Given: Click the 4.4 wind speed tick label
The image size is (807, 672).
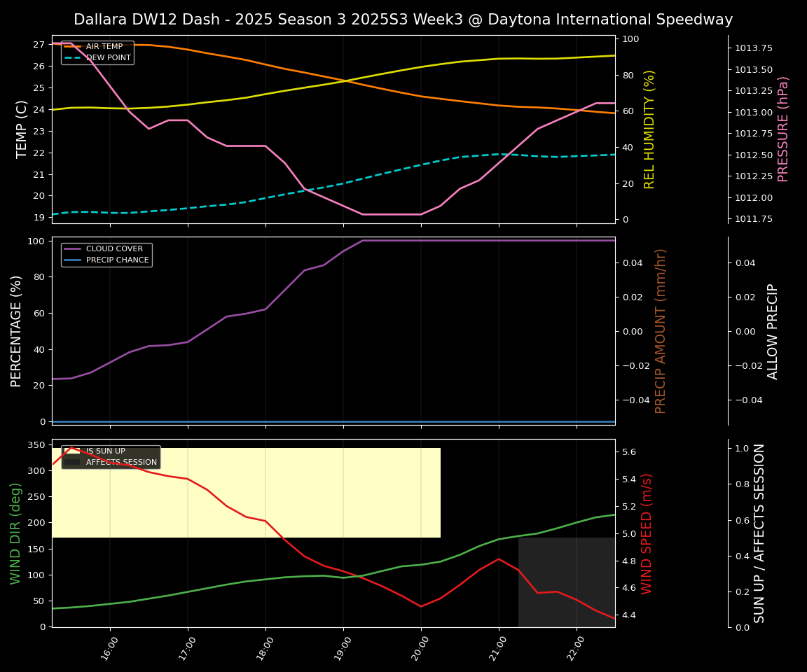Looking at the screenshot, I should point(629,615).
